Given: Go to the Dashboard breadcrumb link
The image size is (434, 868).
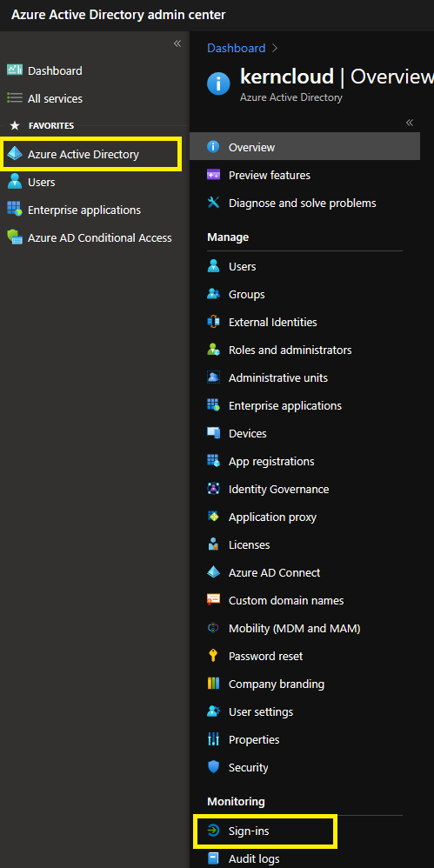Looking at the screenshot, I should (237, 48).
